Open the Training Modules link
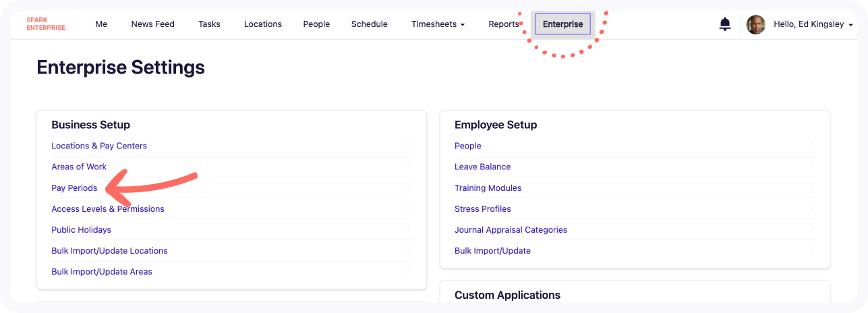Viewport: 868px width, 313px height. pyautogui.click(x=488, y=188)
